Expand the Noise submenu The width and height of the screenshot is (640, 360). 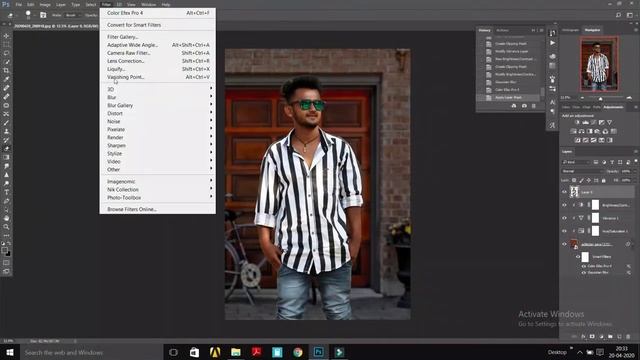pos(158,121)
